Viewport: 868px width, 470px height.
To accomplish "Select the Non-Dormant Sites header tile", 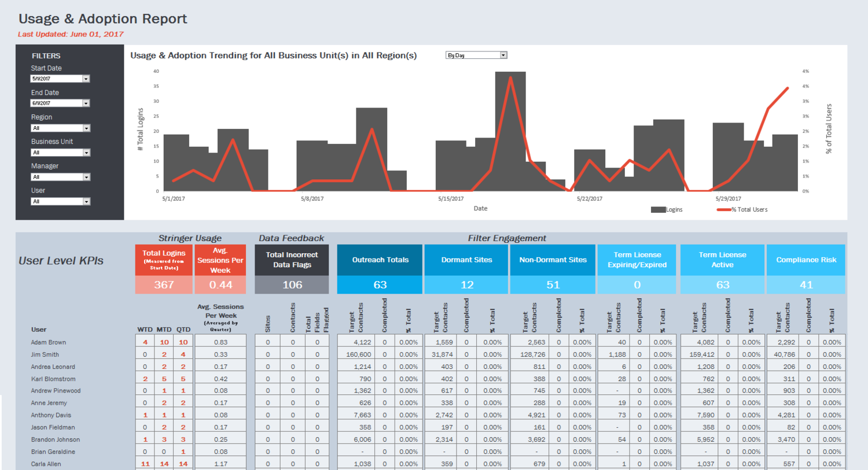I will [x=553, y=260].
